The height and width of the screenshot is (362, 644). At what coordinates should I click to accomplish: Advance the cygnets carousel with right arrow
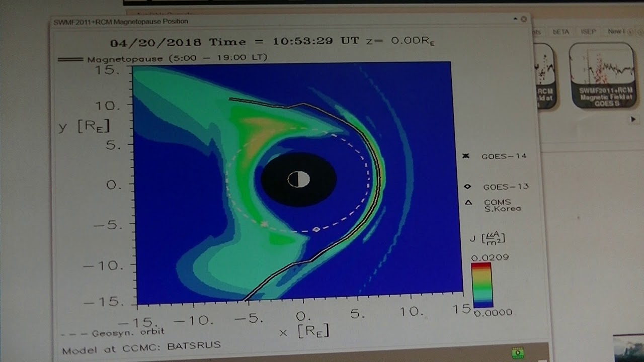(x=633, y=119)
